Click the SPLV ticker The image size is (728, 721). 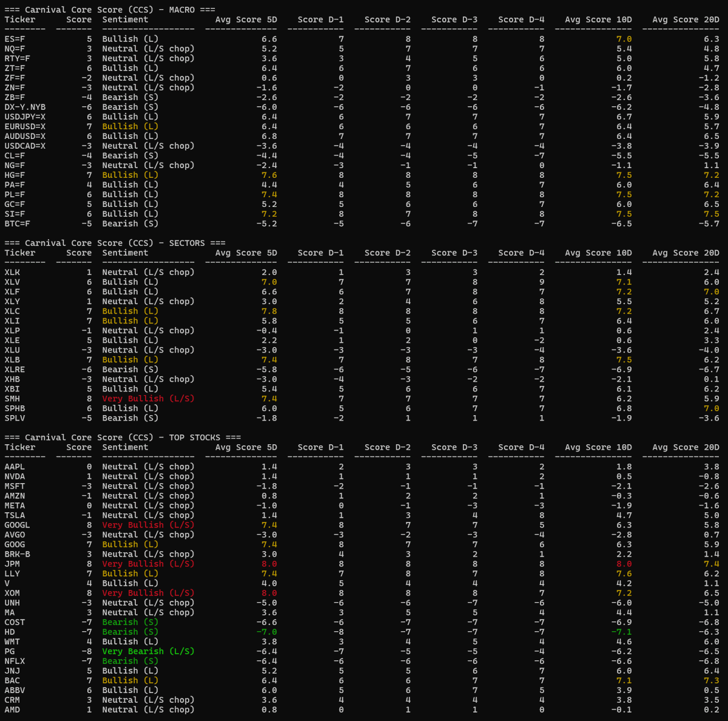(x=15, y=418)
